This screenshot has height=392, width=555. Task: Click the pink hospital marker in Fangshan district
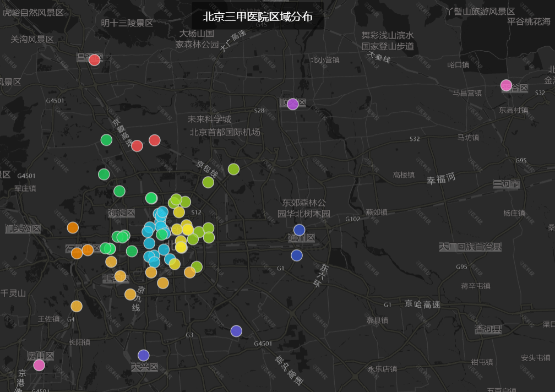click(x=39, y=364)
